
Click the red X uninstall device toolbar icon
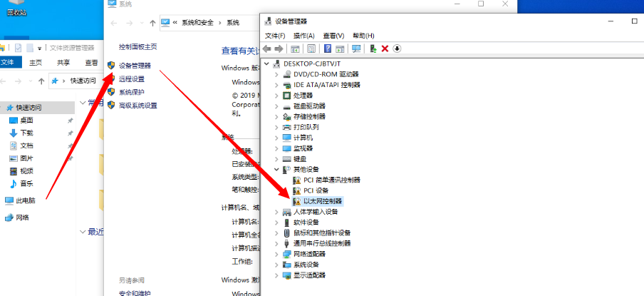385,49
